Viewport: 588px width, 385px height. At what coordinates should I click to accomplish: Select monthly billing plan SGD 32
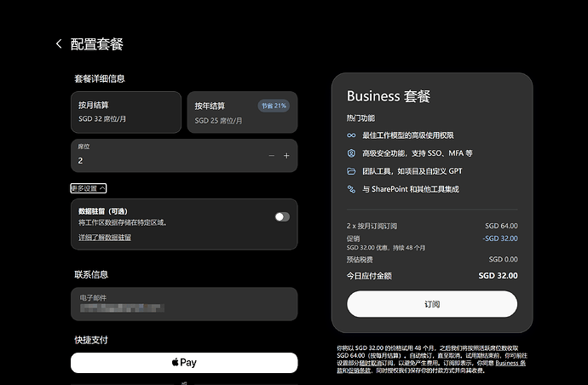126,112
